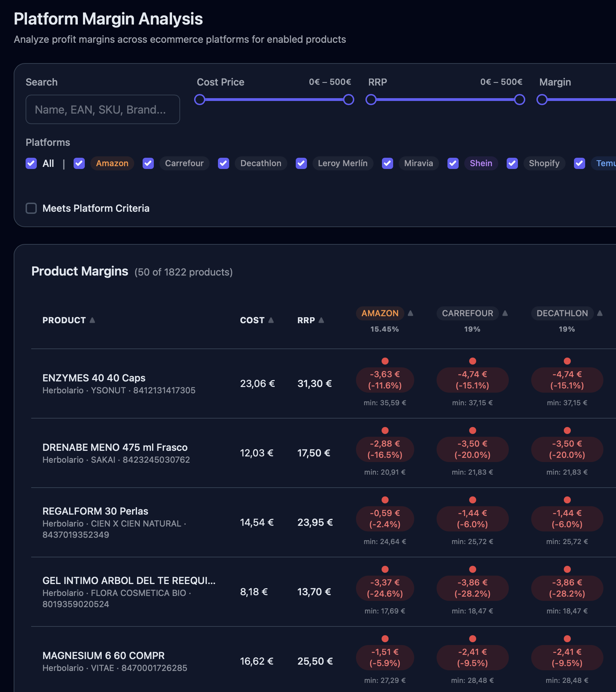Click red status dot above ENZYMES Amazon margin
Screen dimensions: 616x692
[x=385, y=361]
